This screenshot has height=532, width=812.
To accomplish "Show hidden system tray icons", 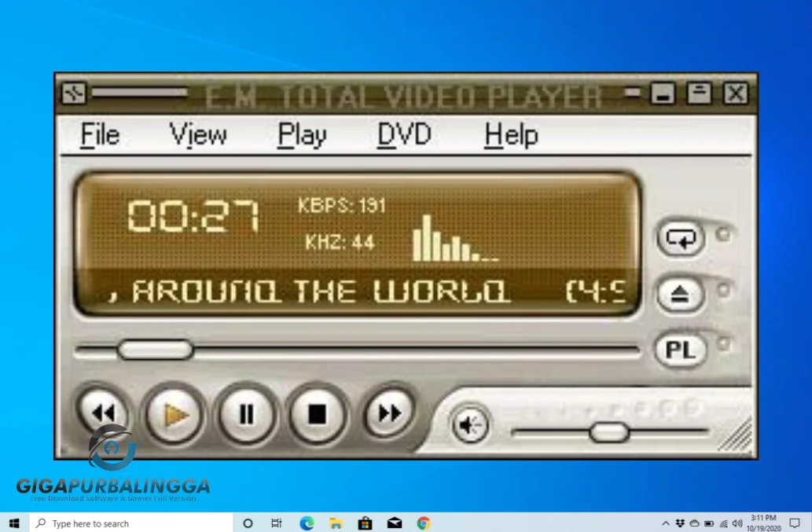I will click(666, 523).
